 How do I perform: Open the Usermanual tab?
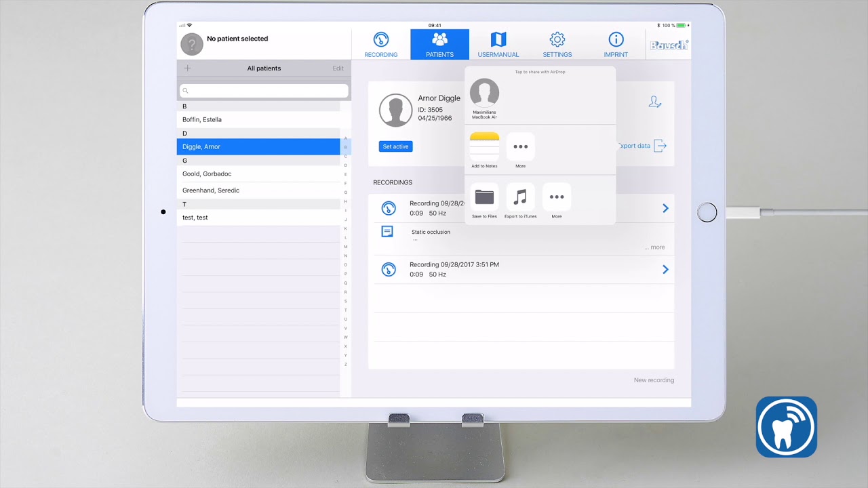[498, 45]
